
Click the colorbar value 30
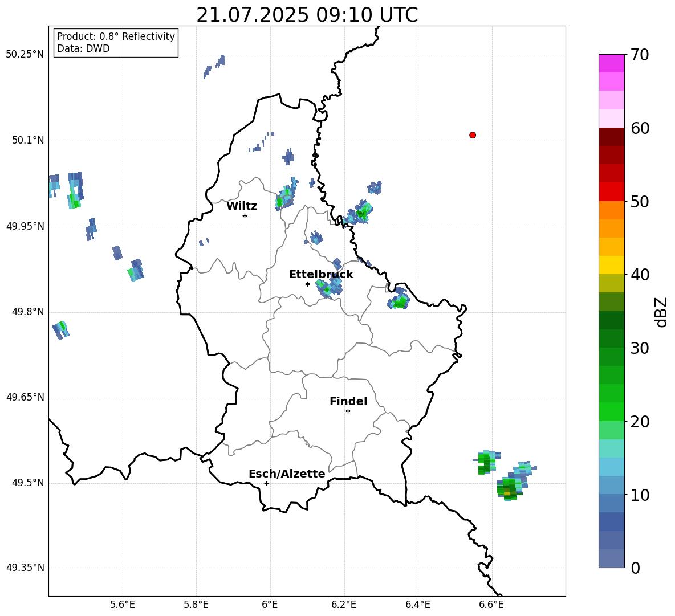pos(640,348)
